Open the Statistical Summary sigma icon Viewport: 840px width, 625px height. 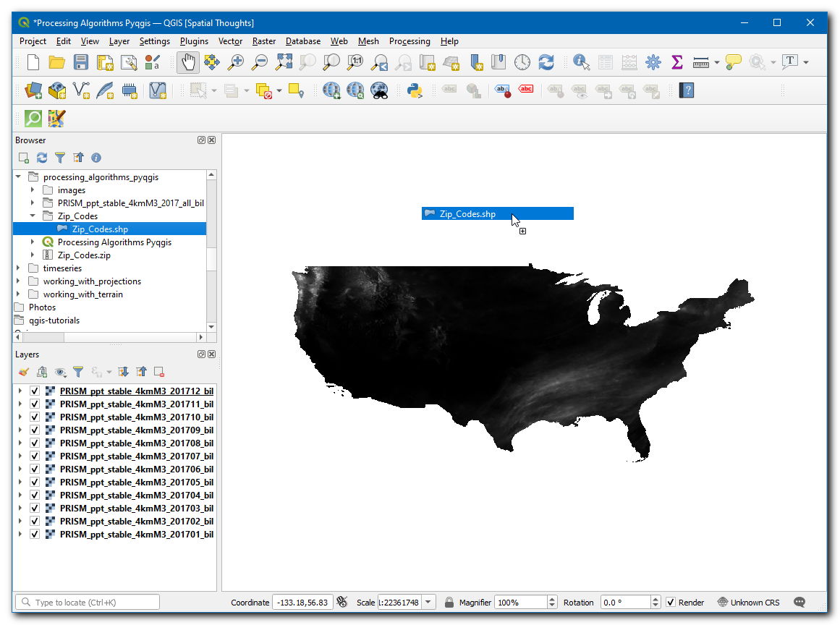coord(677,62)
